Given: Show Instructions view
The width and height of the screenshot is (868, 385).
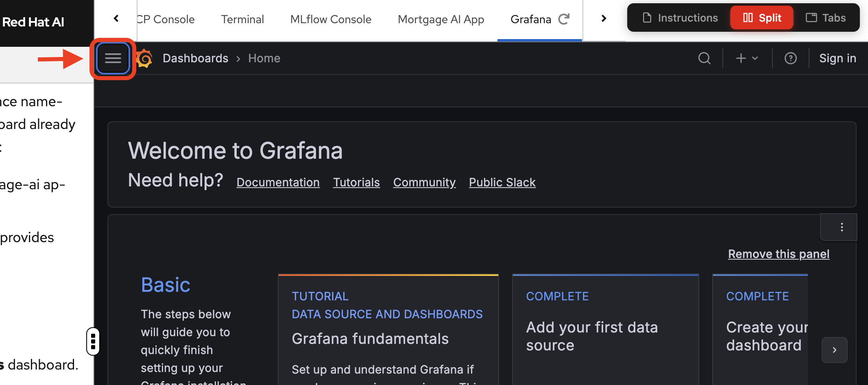Looking at the screenshot, I should click(x=680, y=18).
